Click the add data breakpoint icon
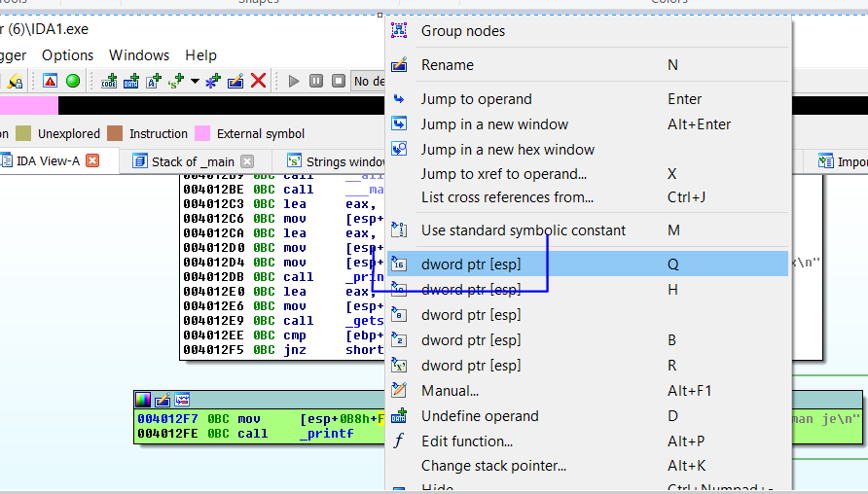Viewport: 868px width, 494px height. [131, 81]
